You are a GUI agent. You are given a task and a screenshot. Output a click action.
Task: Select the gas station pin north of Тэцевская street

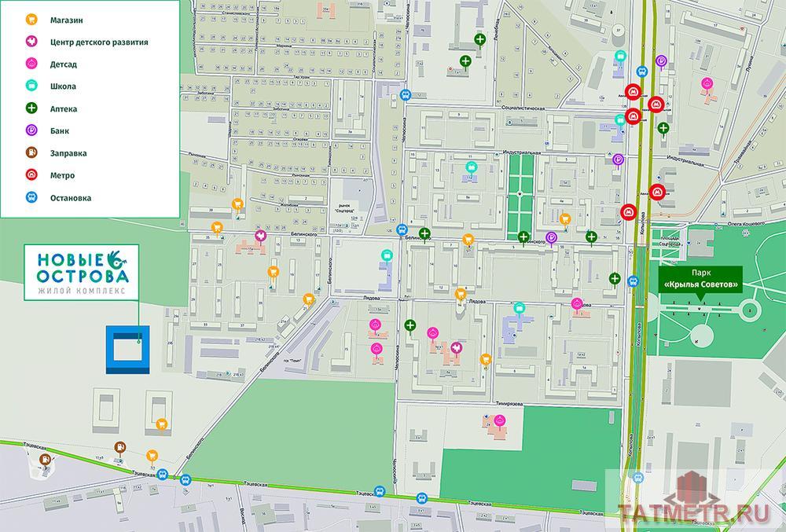coord(119,448)
